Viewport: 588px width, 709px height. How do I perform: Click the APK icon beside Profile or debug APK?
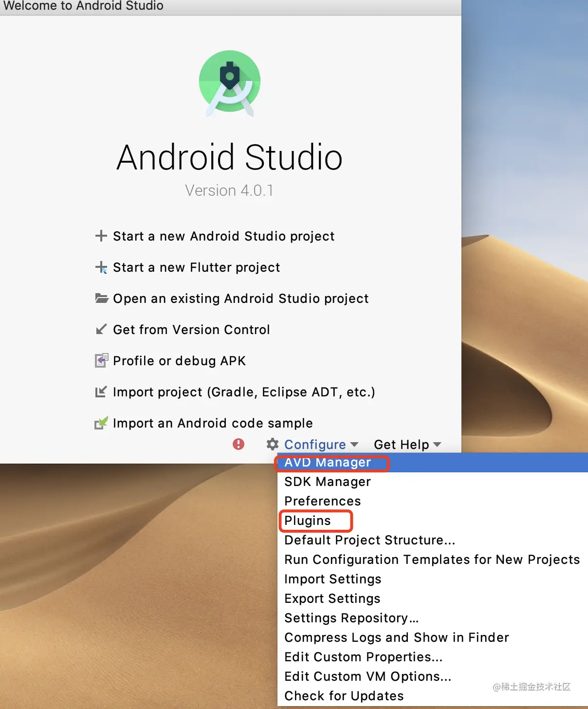[x=101, y=361]
